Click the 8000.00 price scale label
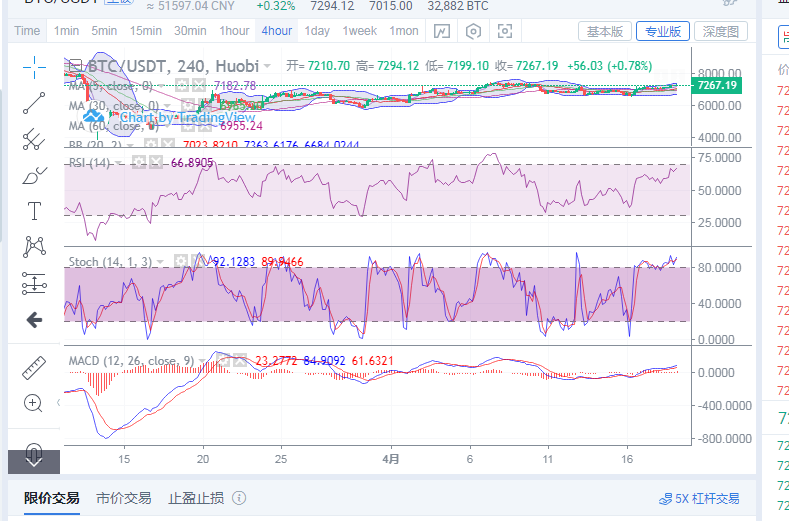Image resolution: width=789 pixels, height=521 pixels. [x=720, y=73]
